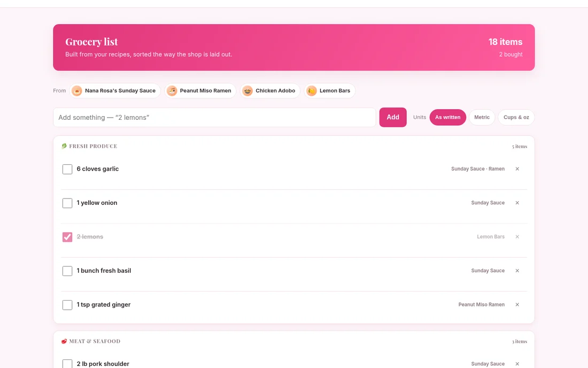Click the Nana Rosa's Sunday Sauce recipe icon
The height and width of the screenshot is (368, 588).
[x=77, y=91]
